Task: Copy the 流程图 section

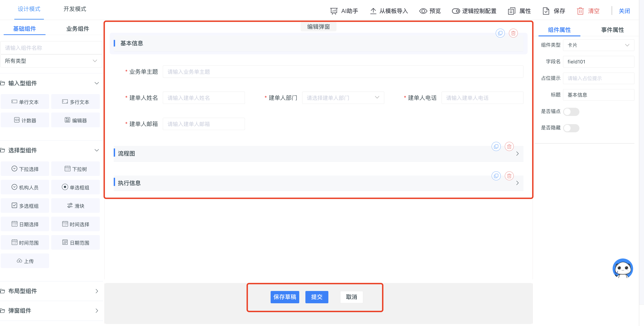Action: click(496, 146)
